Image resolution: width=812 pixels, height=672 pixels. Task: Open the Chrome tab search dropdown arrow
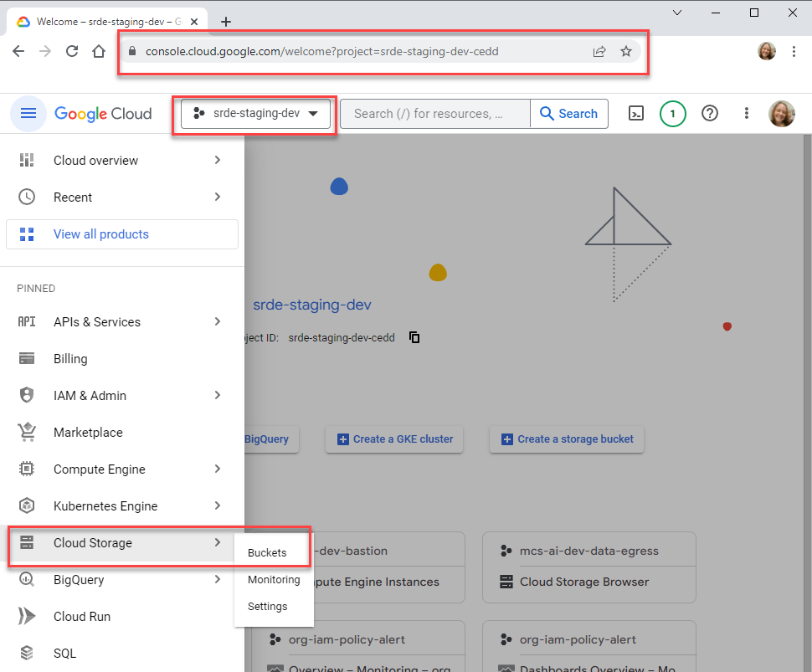point(677,13)
